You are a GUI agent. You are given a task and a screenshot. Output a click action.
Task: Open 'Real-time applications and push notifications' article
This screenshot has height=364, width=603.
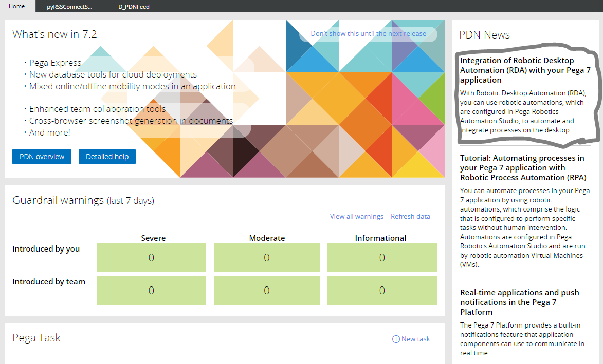(519, 302)
